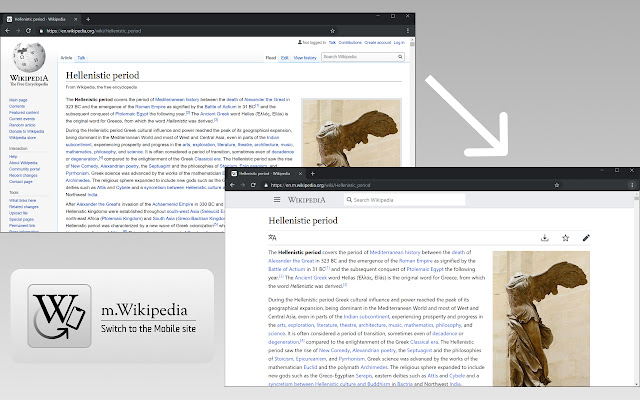The height and width of the screenshot is (400, 640).
Task: Open the View history tab on desktop Wikipedia
Action: coord(305,58)
